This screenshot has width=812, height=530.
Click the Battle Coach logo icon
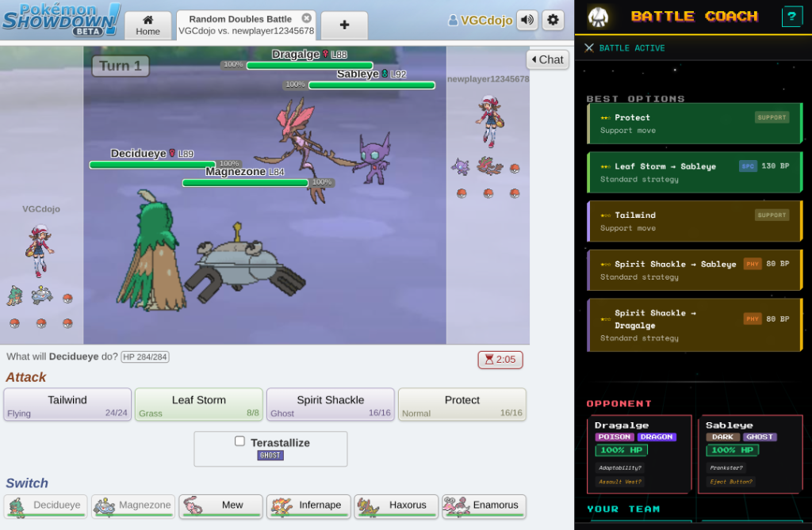[x=599, y=17]
